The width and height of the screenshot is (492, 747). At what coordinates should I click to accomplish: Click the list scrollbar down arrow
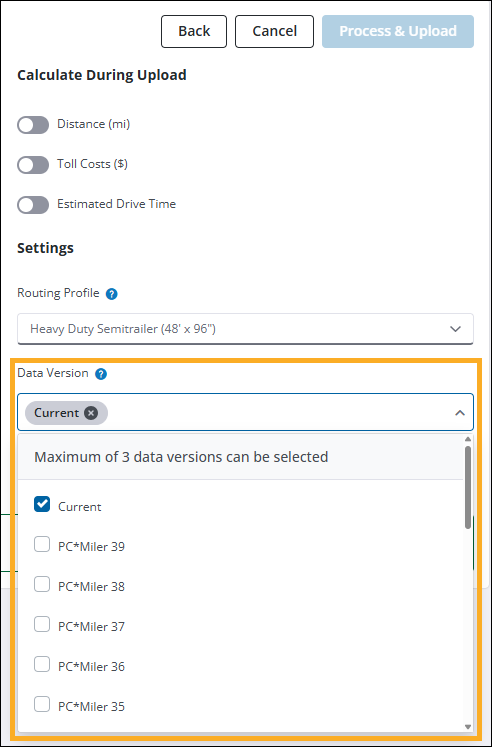[x=468, y=727]
